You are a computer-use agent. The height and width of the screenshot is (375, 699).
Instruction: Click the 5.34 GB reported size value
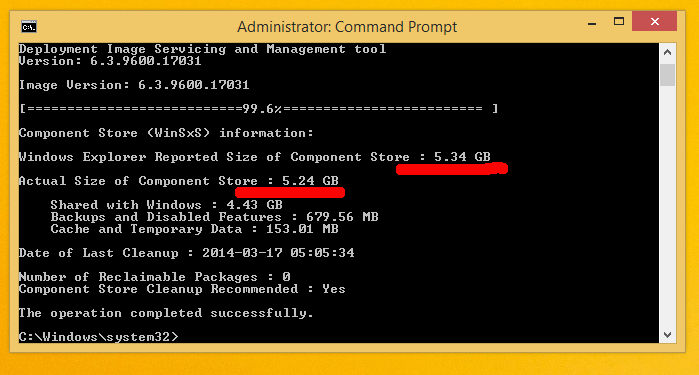[x=462, y=157]
